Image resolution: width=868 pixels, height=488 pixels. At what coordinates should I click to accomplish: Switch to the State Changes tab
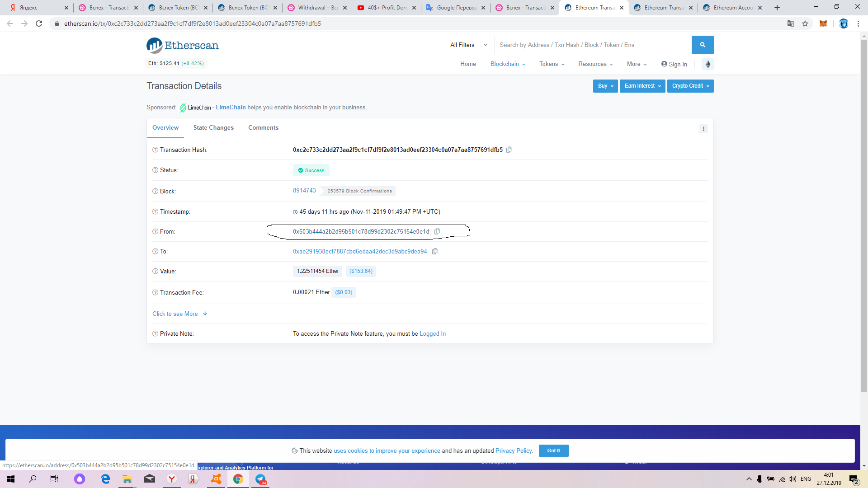[213, 128]
